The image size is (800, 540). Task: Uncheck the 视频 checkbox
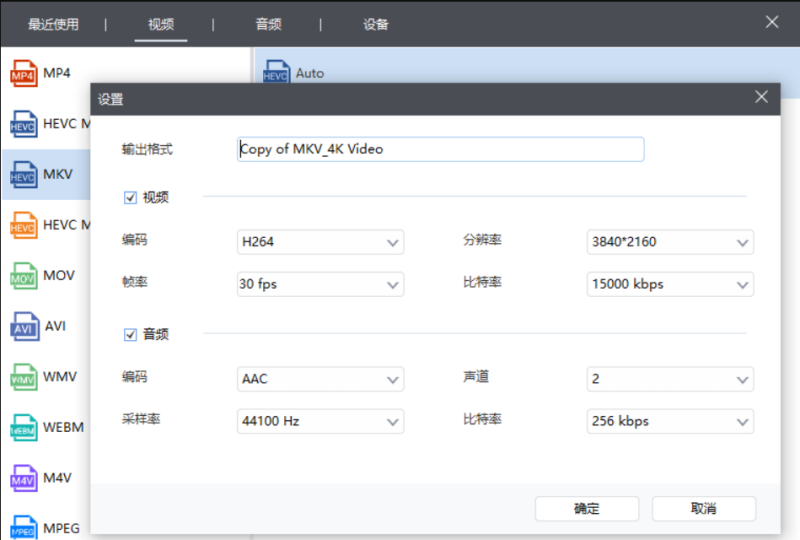click(130, 198)
